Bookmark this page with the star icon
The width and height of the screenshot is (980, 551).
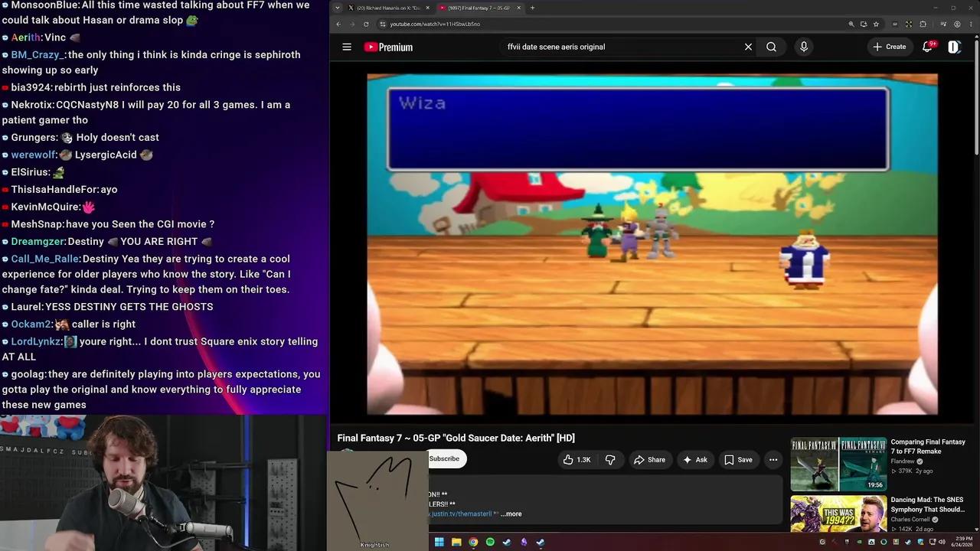pyautogui.click(x=876, y=24)
